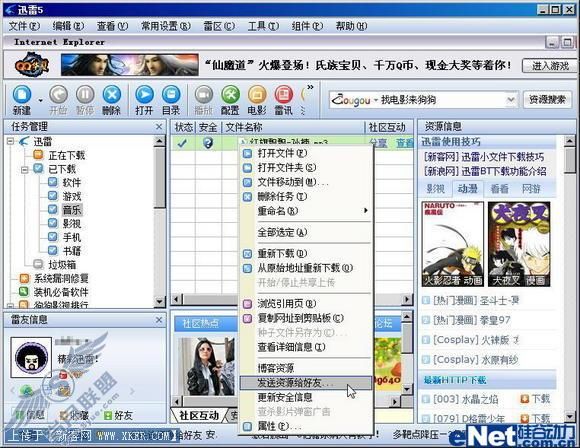Open the Gougou search box dropdown arrow
The height and width of the screenshot is (448, 580).
(511, 100)
